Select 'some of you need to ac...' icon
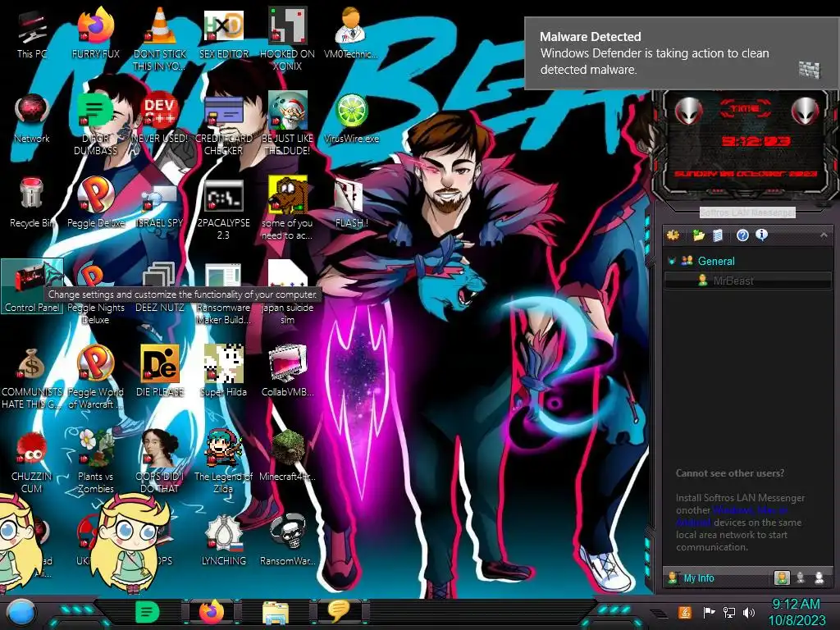840x630 pixels. click(287, 208)
